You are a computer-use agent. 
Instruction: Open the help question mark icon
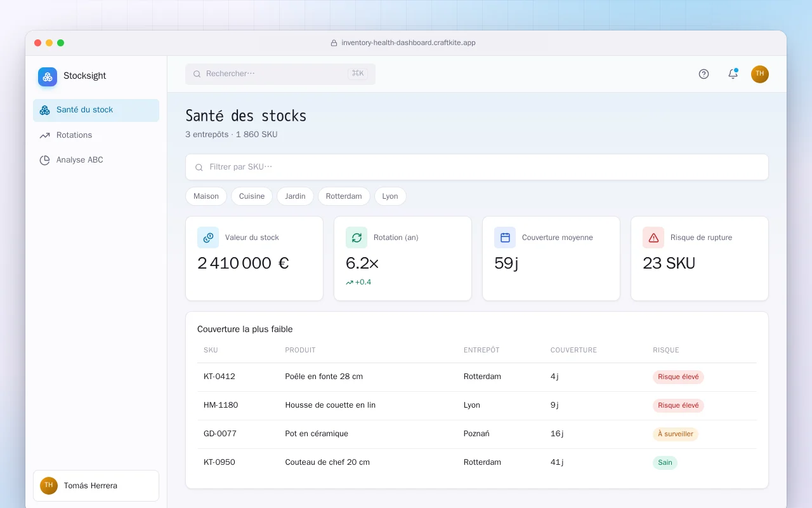coord(704,74)
